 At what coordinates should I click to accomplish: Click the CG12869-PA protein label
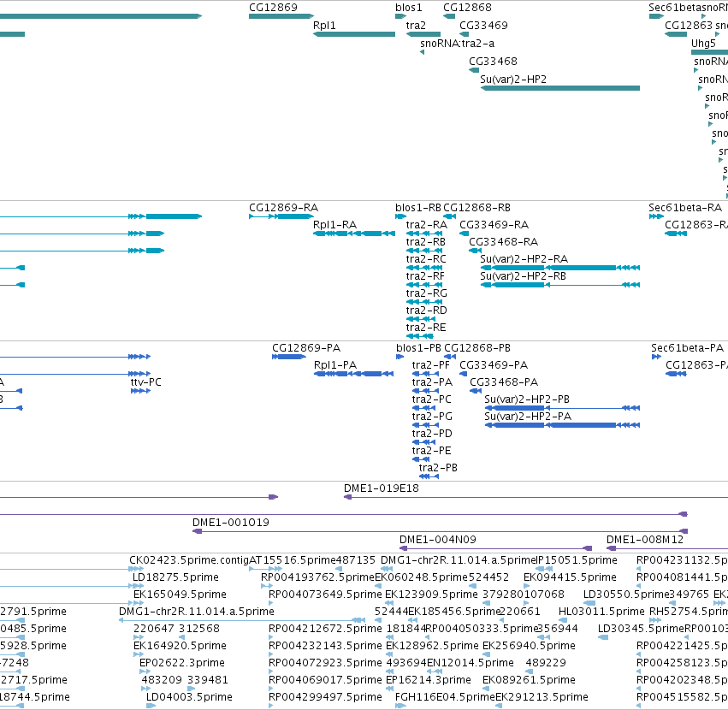tap(306, 348)
